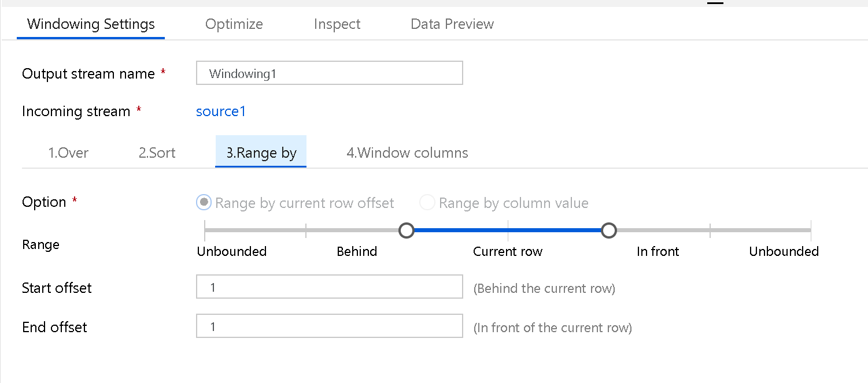Click the Behind label on the range slider
The width and height of the screenshot is (868, 383).
[356, 251]
